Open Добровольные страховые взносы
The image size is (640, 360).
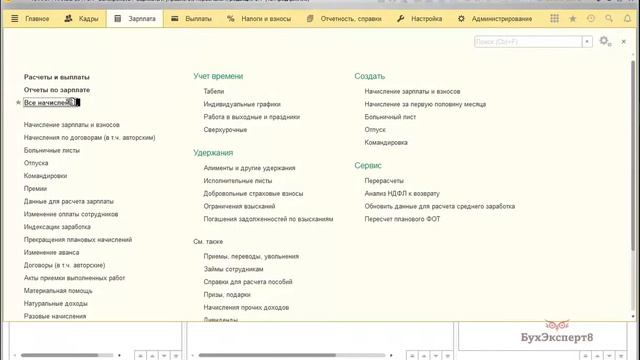tap(253, 193)
